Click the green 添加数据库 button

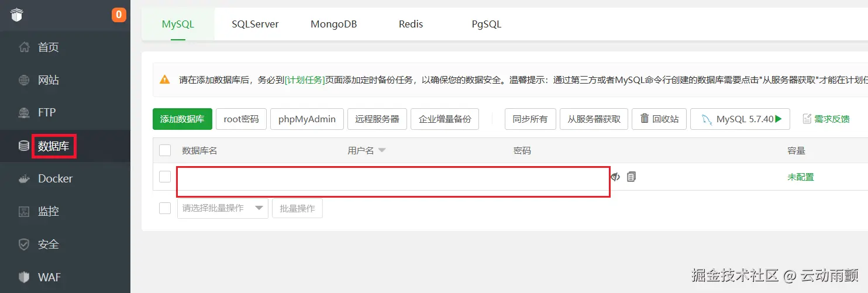click(182, 119)
